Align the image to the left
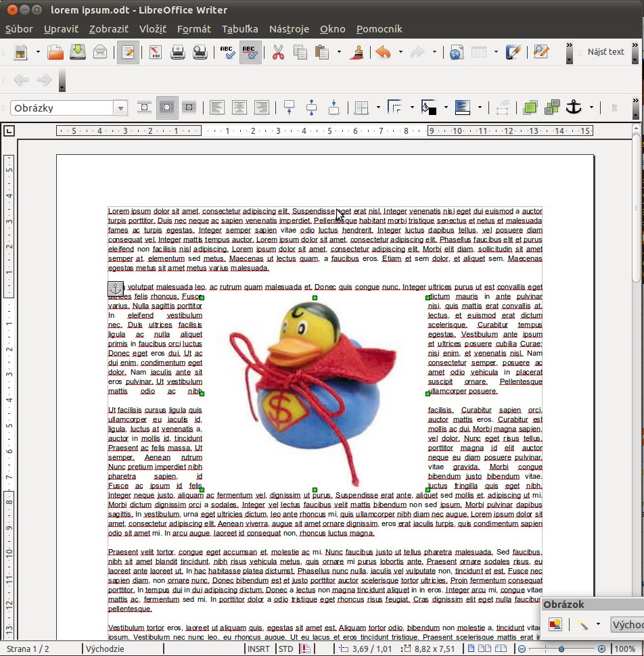 point(216,108)
